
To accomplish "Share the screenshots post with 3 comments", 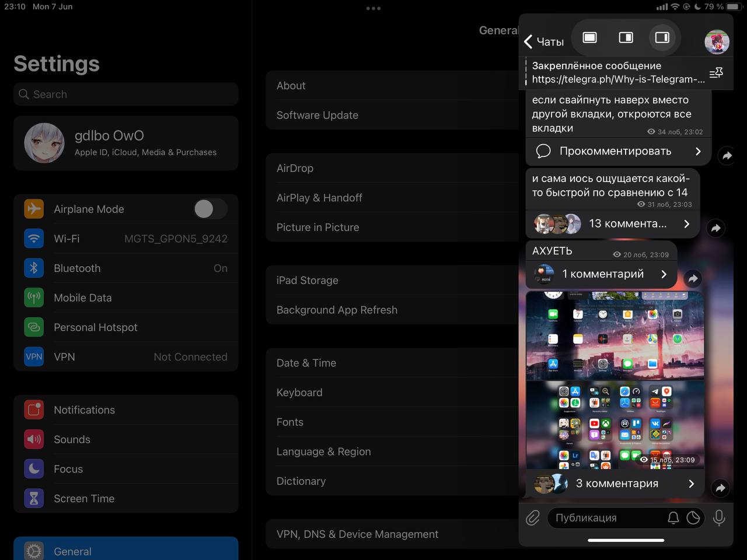I will point(721,488).
